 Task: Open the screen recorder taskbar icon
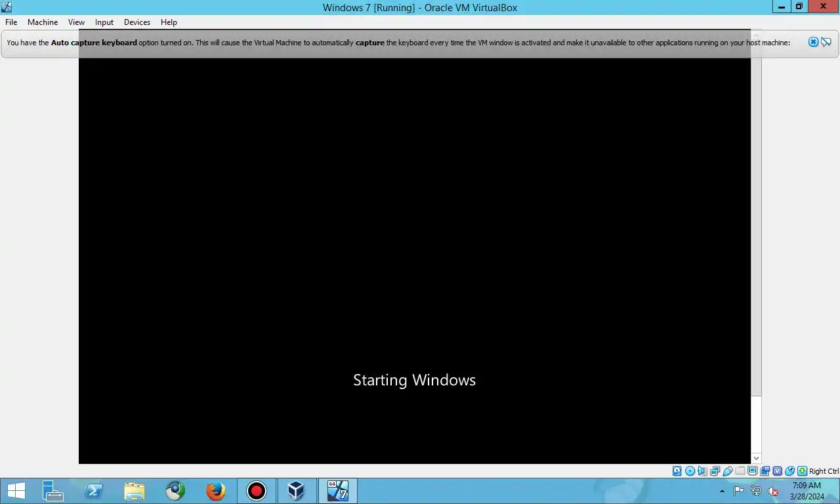tap(256, 491)
